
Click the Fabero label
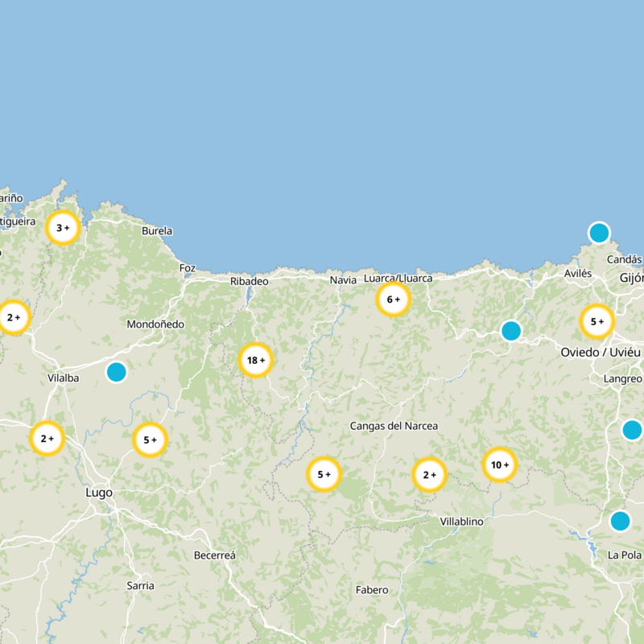coord(372,590)
